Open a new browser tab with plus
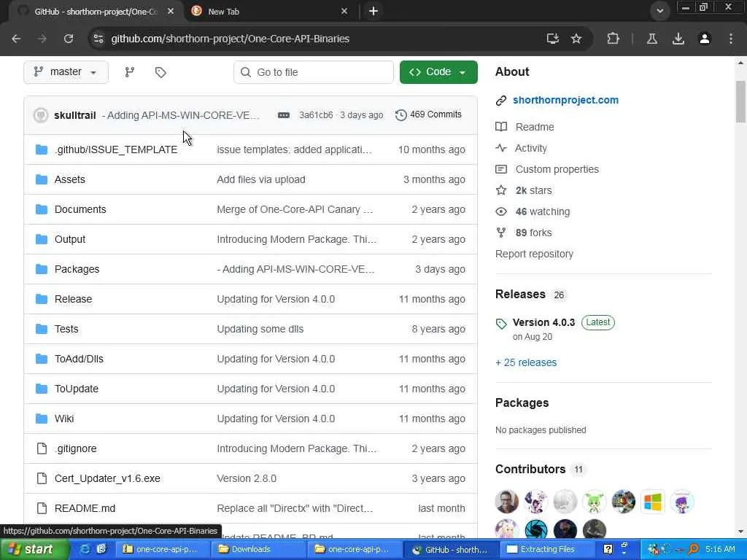The height and width of the screenshot is (560, 747). tap(373, 11)
